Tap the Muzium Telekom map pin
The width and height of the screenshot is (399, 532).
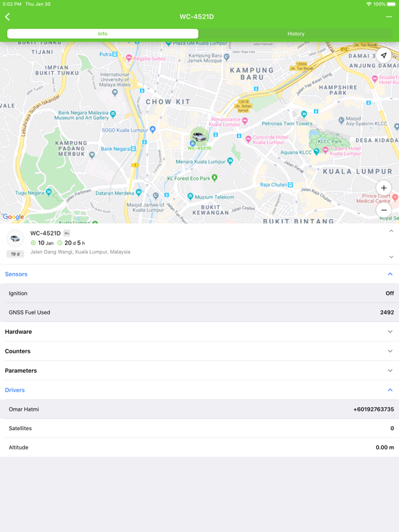point(190,196)
